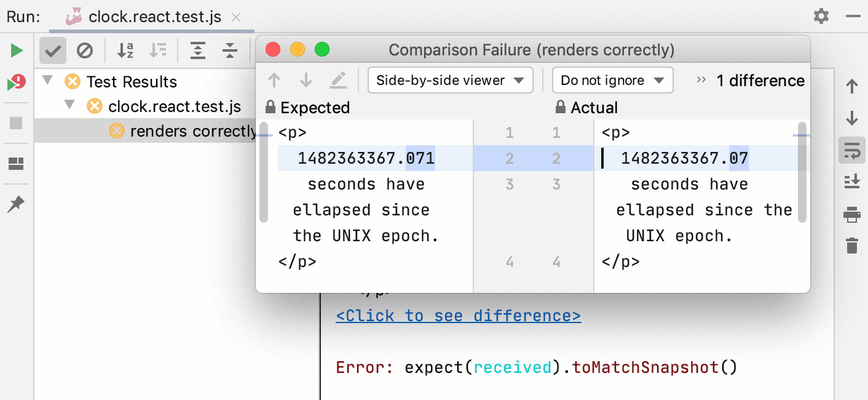
Task: Stop the current test run
Action: (15, 123)
